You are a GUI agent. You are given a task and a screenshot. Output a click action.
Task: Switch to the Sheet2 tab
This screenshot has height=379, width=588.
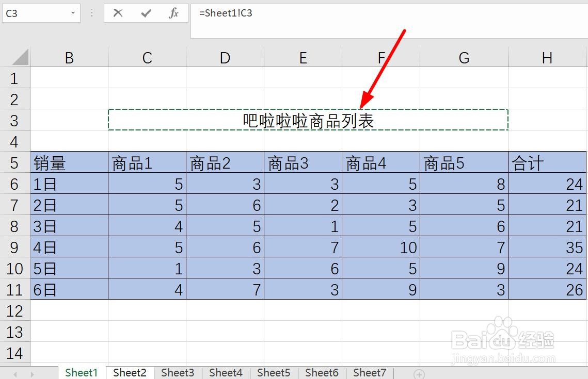pyautogui.click(x=129, y=372)
